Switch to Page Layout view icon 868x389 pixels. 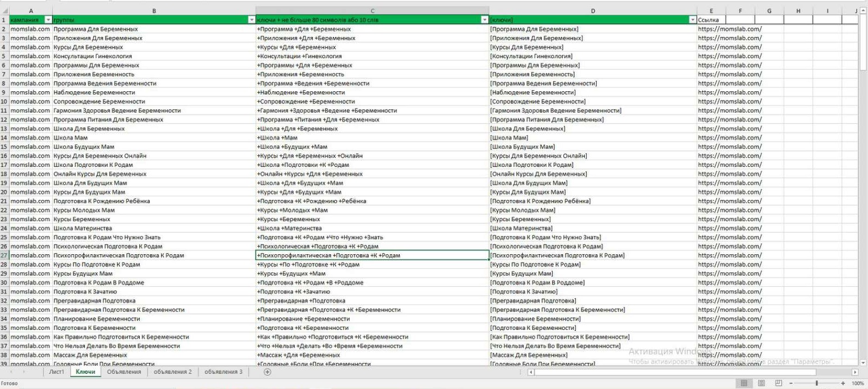tap(761, 383)
